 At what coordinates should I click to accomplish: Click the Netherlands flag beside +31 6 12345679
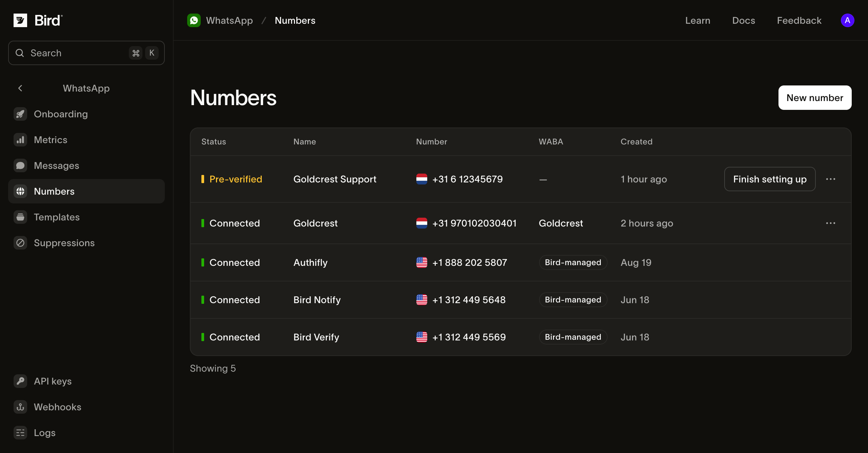[x=422, y=179]
